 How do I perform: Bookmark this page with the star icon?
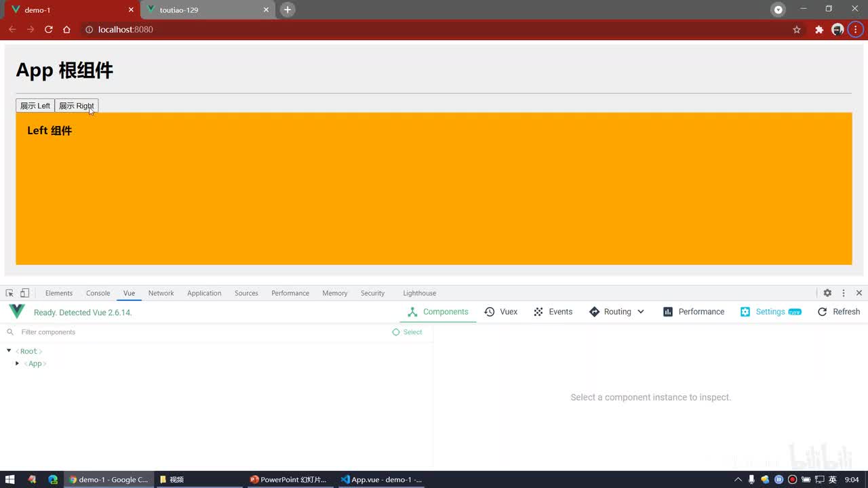click(797, 29)
